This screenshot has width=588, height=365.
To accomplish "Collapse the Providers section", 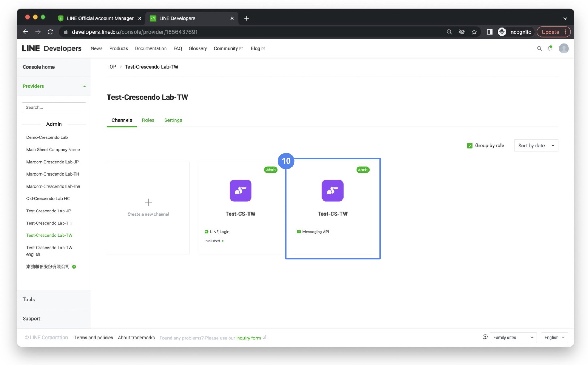I will (x=85, y=86).
